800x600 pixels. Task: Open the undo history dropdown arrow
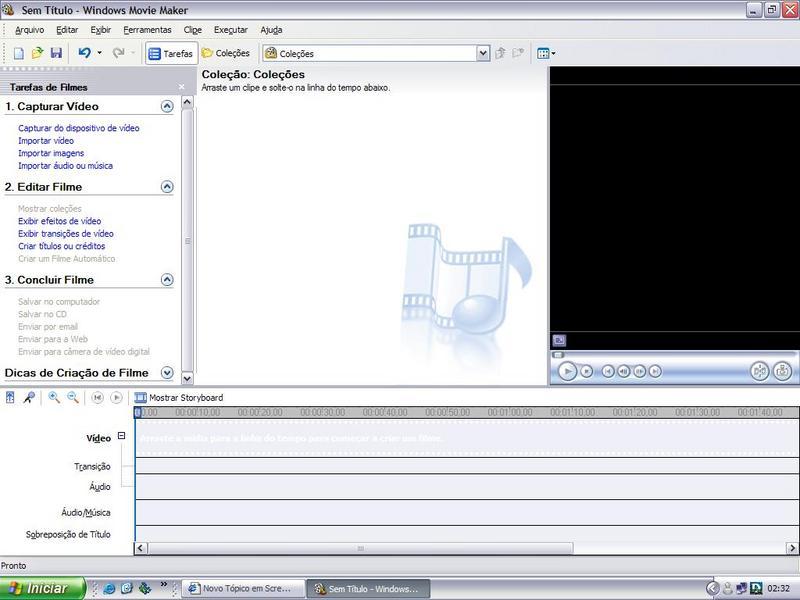point(99,53)
